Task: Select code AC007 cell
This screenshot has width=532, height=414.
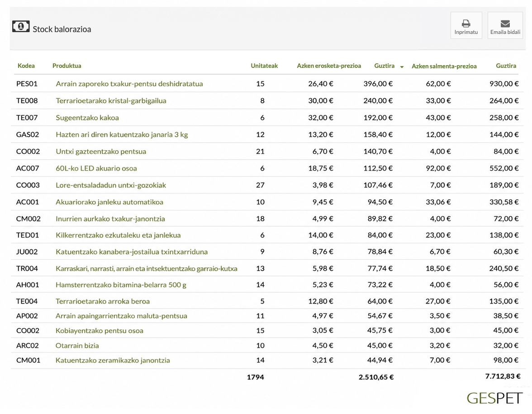Action: click(28, 168)
